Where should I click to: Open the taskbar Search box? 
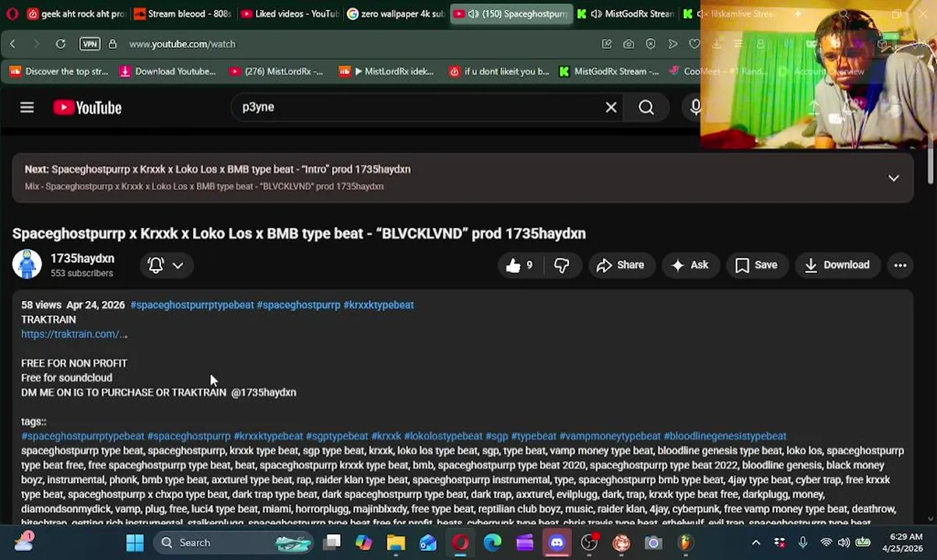233,543
